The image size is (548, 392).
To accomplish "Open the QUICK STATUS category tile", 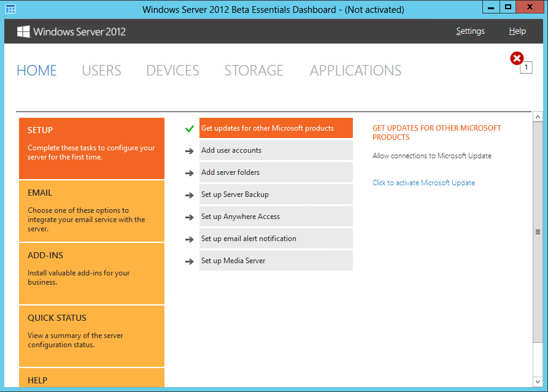I will pos(91,336).
